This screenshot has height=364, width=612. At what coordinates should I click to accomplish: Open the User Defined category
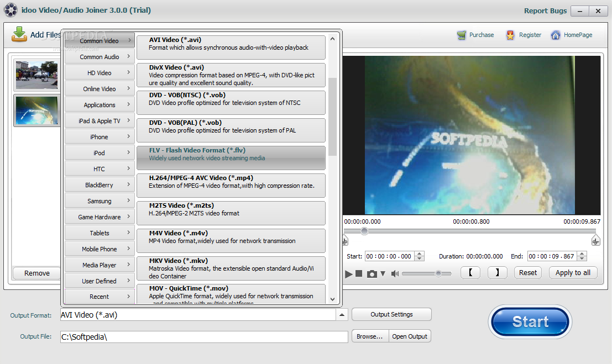pyautogui.click(x=100, y=281)
